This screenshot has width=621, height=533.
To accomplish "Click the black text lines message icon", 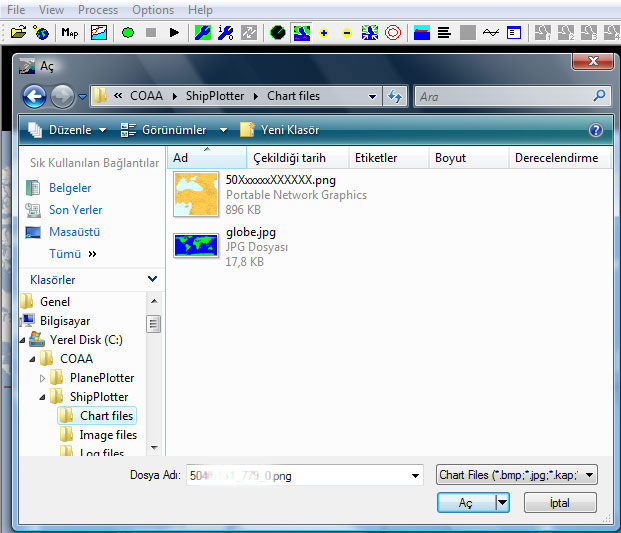I will (x=444, y=32).
